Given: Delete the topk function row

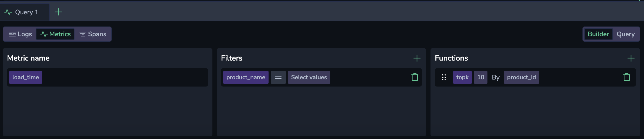Looking at the screenshot, I should [626, 77].
